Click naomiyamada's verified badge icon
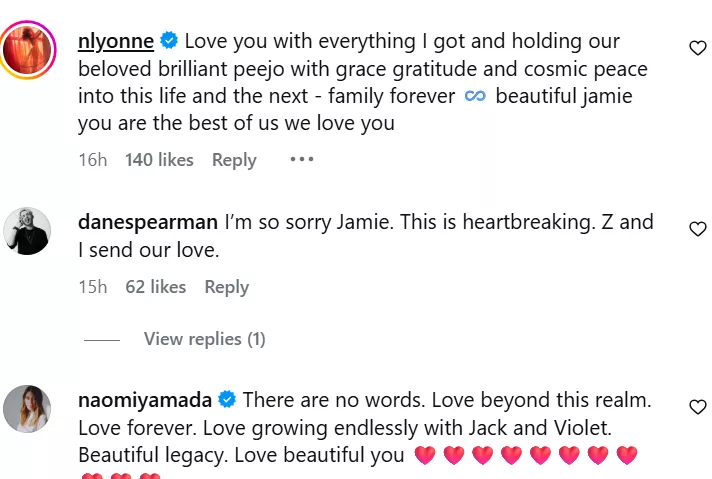712x479 pixels. pos(227,400)
